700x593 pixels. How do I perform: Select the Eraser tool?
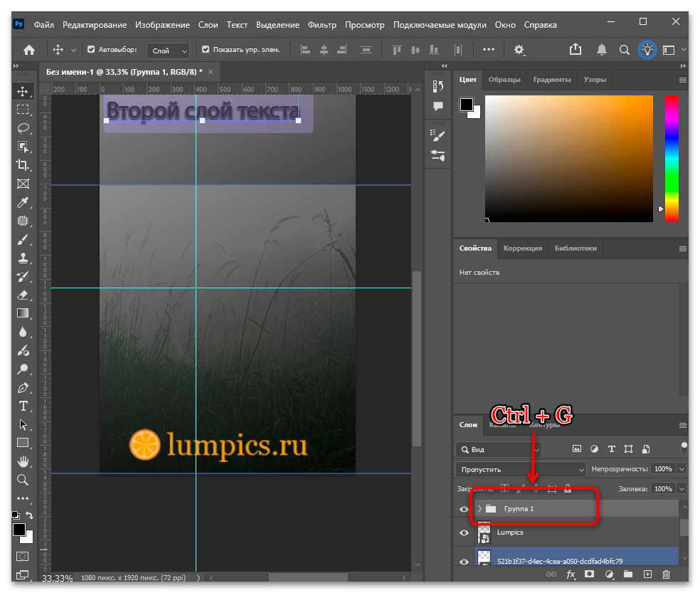pyautogui.click(x=23, y=295)
